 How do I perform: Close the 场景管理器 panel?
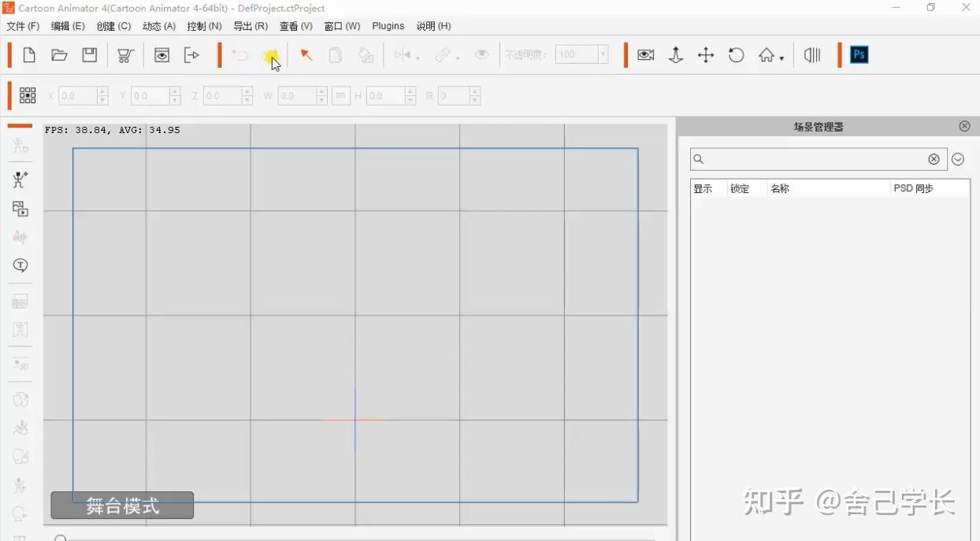point(965,126)
